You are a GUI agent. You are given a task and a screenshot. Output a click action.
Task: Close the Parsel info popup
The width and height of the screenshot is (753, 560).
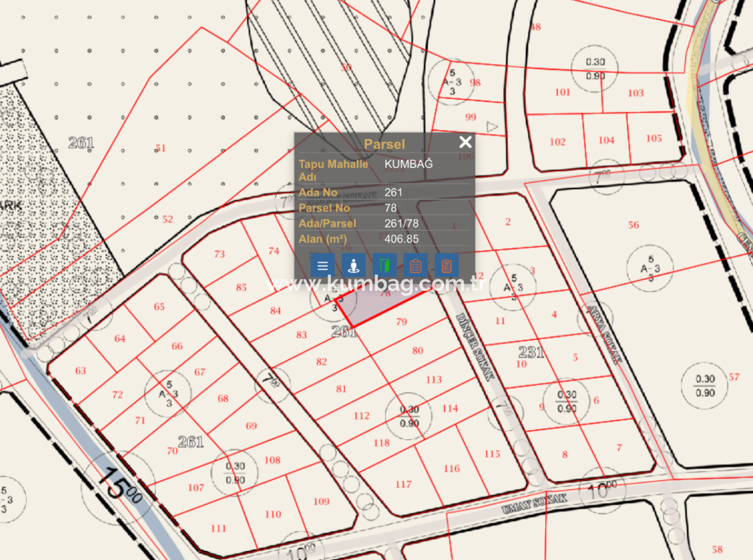click(465, 142)
